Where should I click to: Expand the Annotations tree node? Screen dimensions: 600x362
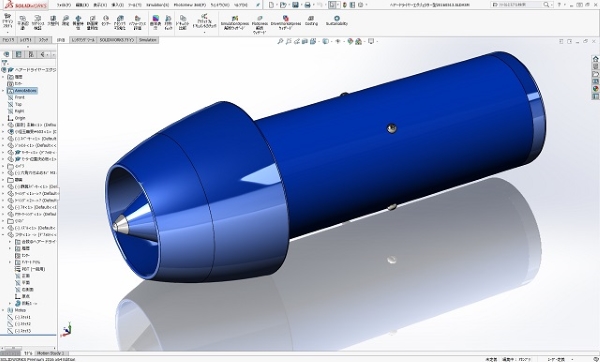(3, 91)
